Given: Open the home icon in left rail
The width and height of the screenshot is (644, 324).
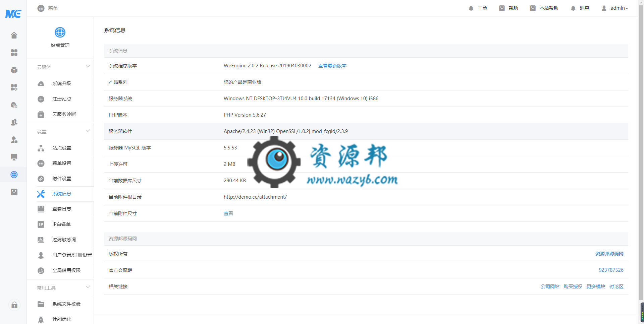Looking at the screenshot, I should tap(14, 35).
